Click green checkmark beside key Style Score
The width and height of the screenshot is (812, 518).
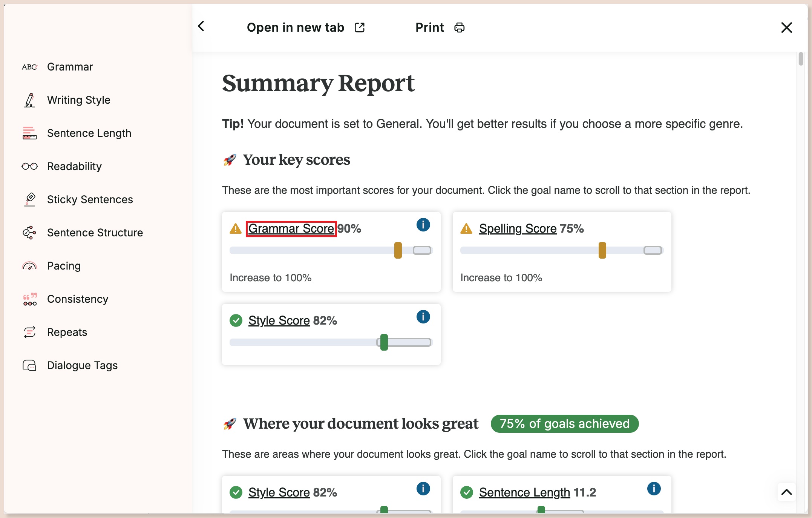236,320
